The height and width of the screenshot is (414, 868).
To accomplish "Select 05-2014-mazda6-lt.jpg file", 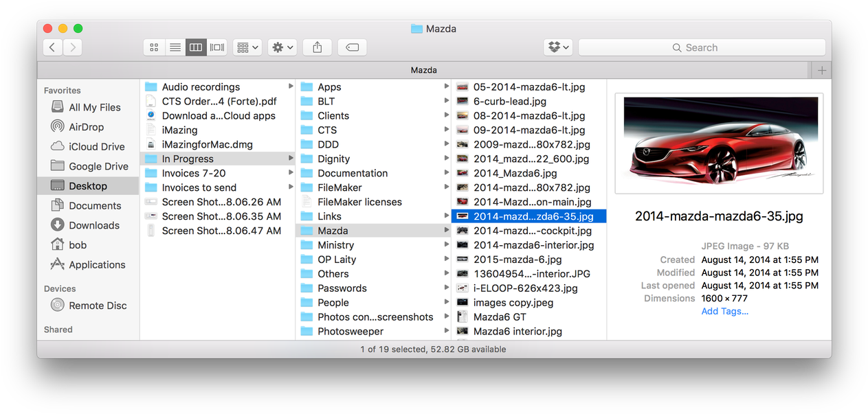I will [x=529, y=87].
